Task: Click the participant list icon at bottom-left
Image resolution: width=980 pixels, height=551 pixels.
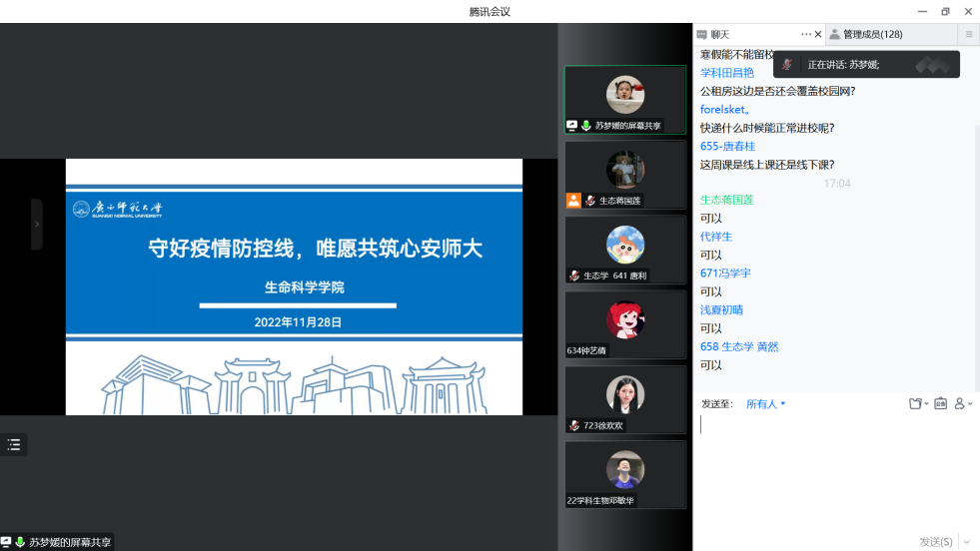Action: tap(14, 445)
